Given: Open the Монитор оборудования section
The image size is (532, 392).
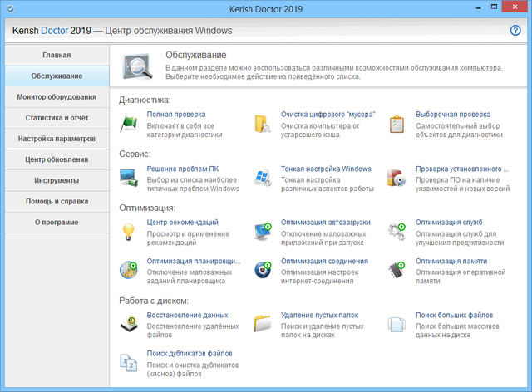Looking at the screenshot, I should (x=57, y=97).
